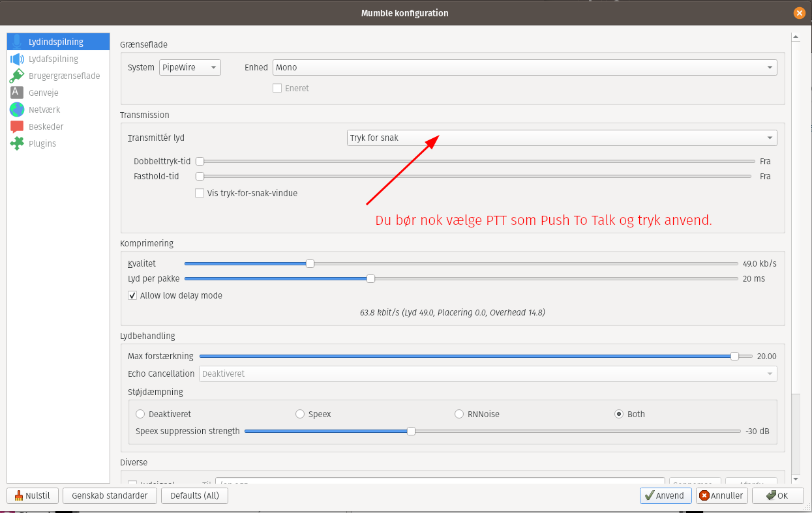Close the Mumble konfiguration window
The height and width of the screenshot is (513, 812).
pyautogui.click(x=799, y=13)
